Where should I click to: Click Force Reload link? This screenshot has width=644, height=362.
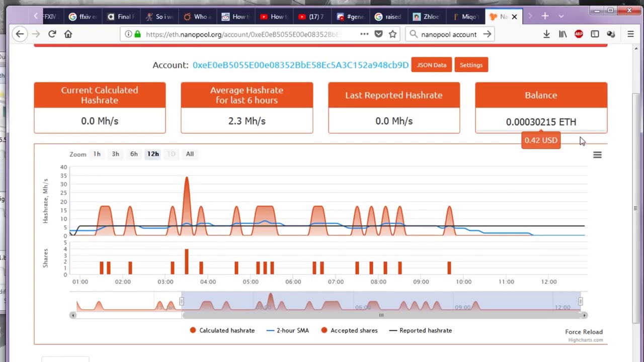tap(584, 332)
